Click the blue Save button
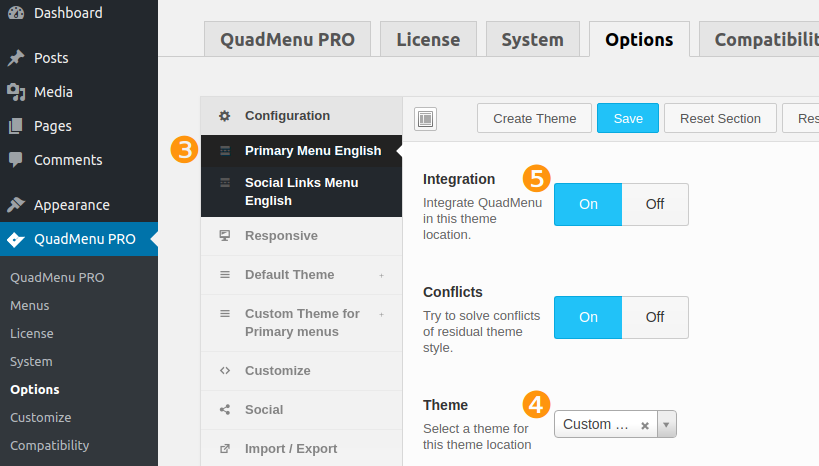This screenshot has height=466, width=819. pos(628,119)
